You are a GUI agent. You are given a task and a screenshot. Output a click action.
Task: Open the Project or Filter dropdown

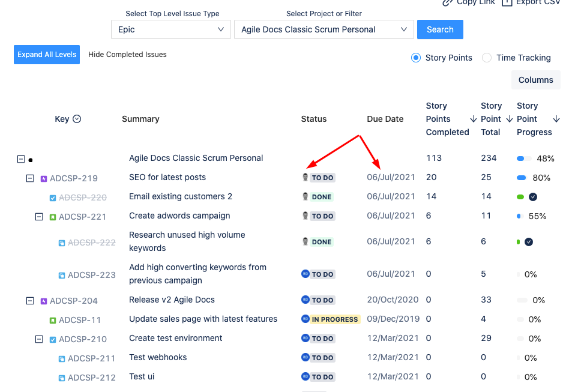(x=324, y=29)
